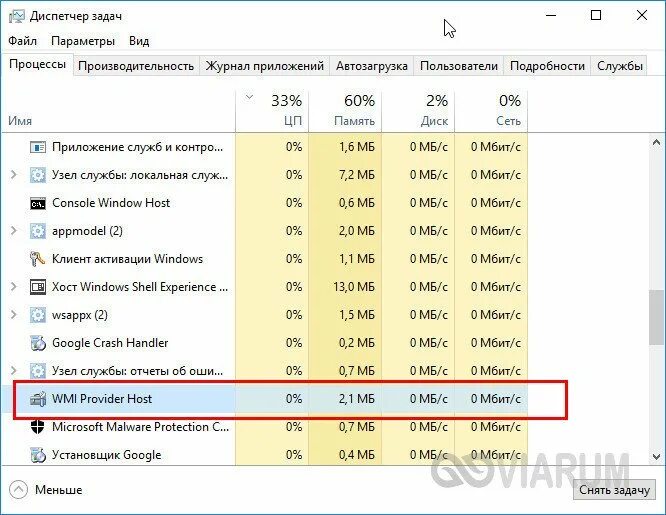Expand the appmodel (2) group

pos(14,231)
